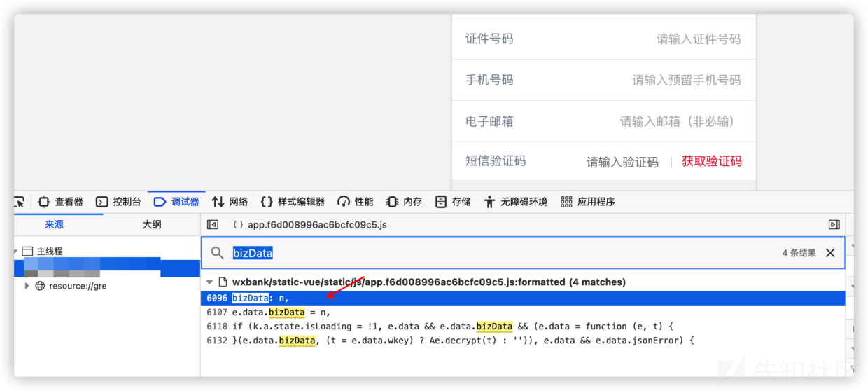
Task: Open the 应用程序 application tab
Action: pos(588,202)
